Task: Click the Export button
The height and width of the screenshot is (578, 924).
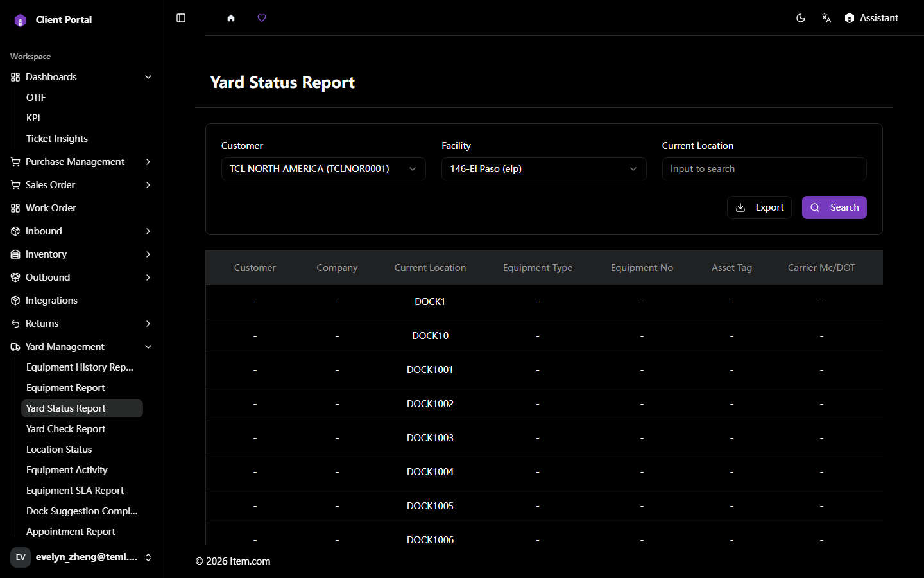Action: coord(759,207)
